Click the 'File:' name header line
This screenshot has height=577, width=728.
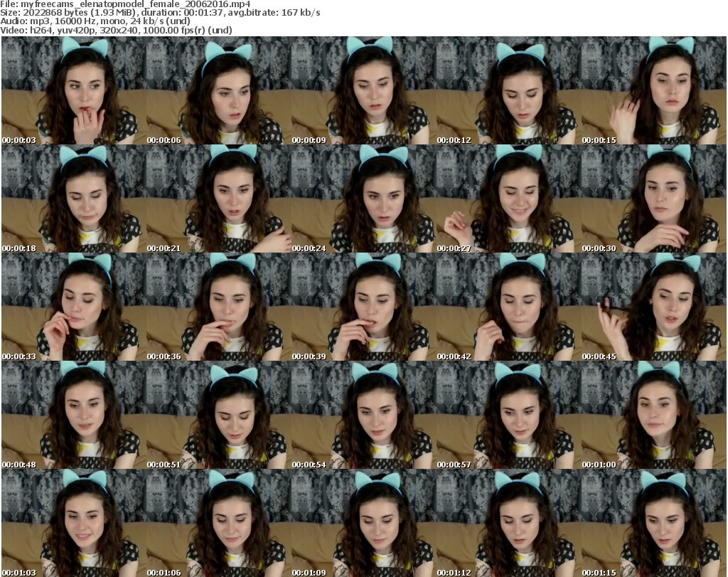pos(125,4)
